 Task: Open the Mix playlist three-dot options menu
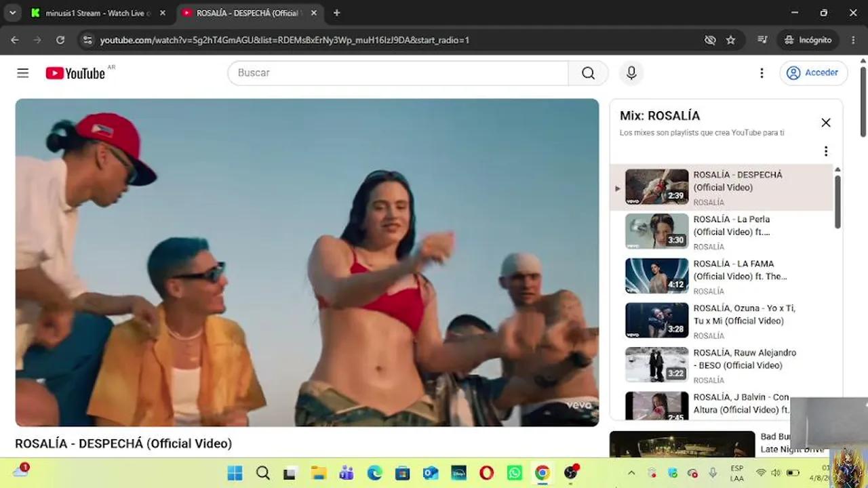click(825, 151)
